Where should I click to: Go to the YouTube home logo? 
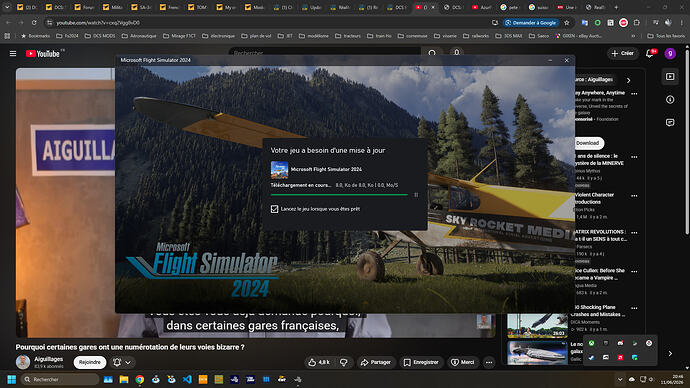44,54
